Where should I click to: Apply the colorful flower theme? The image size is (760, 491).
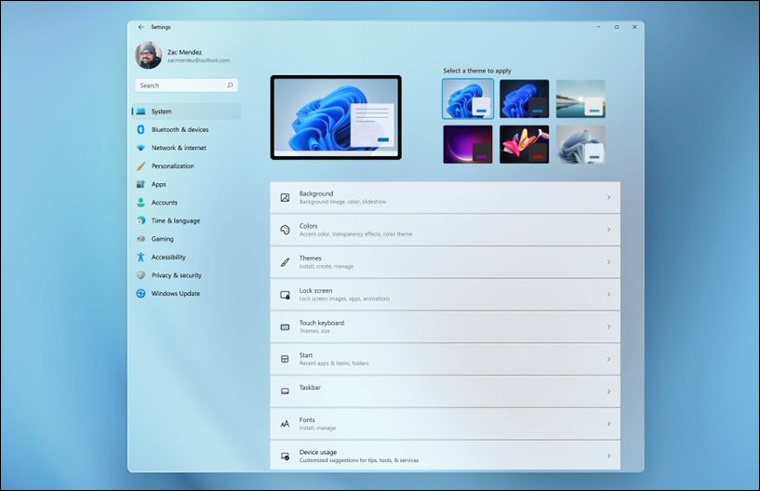coord(524,144)
